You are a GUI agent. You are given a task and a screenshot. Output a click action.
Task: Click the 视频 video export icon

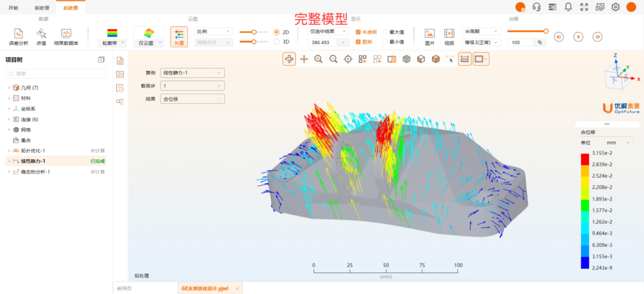449,35
